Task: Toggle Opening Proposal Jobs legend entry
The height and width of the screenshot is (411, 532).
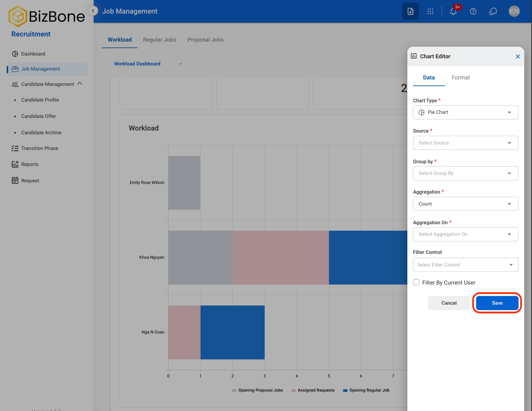Action: 257,390
